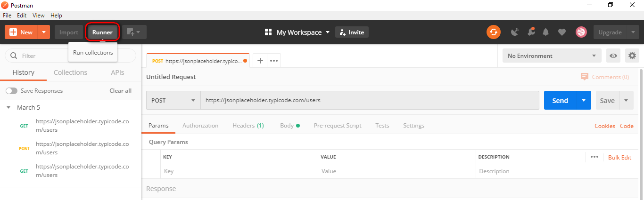The image size is (644, 200).
Task: Open the Save button dropdown arrow
Action: click(x=626, y=100)
